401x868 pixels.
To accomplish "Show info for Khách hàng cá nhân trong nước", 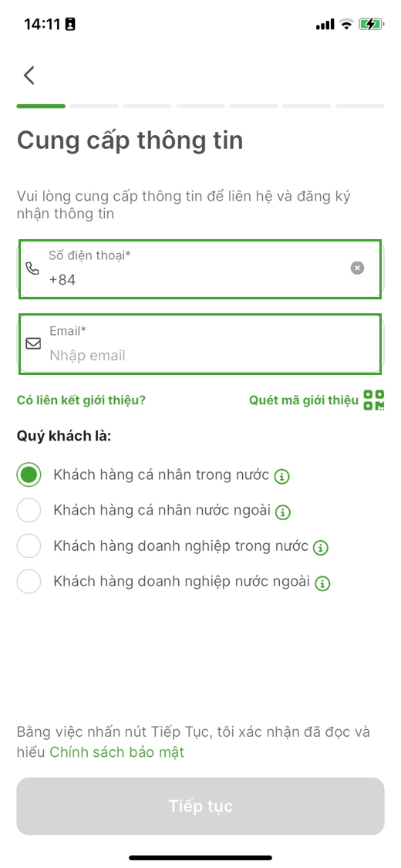I will coord(282,476).
